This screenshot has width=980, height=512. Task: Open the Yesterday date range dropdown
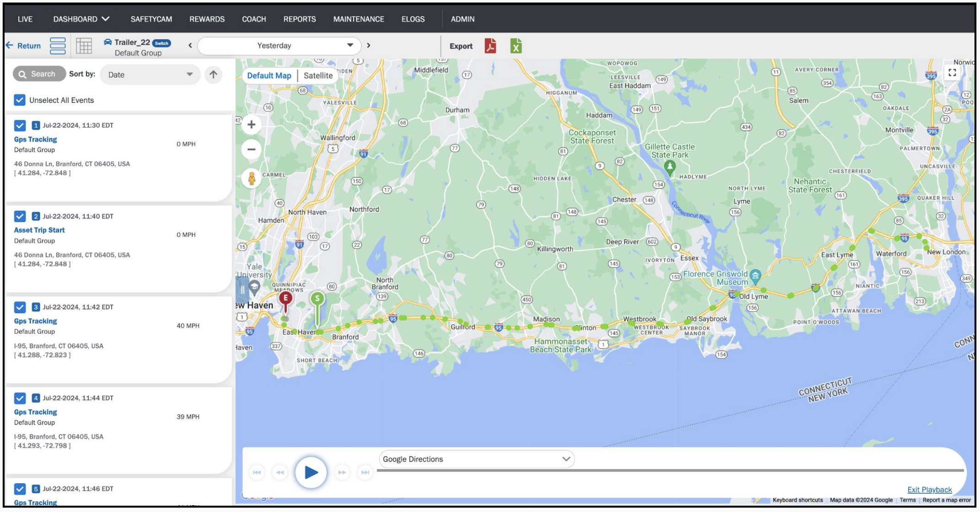click(x=279, y=45)
